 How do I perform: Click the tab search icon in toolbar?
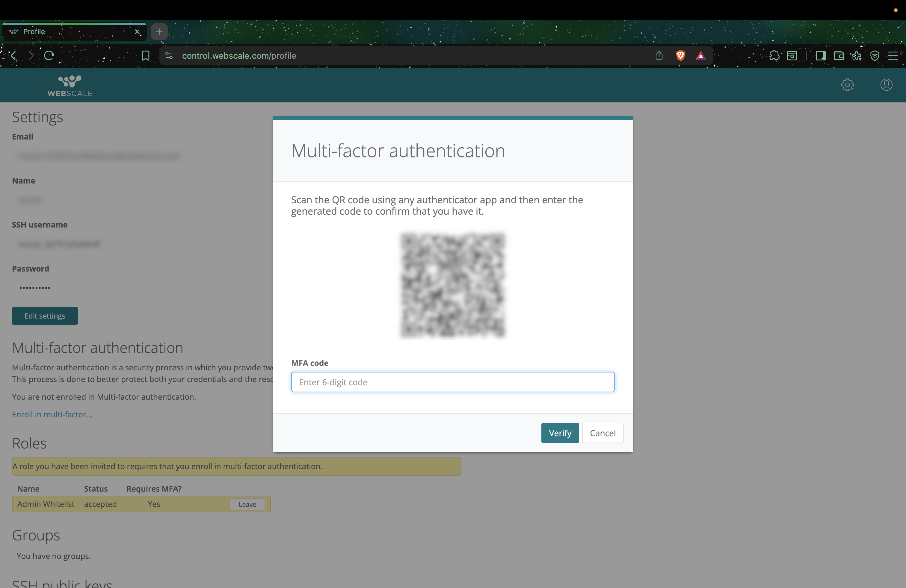[792, 55]
